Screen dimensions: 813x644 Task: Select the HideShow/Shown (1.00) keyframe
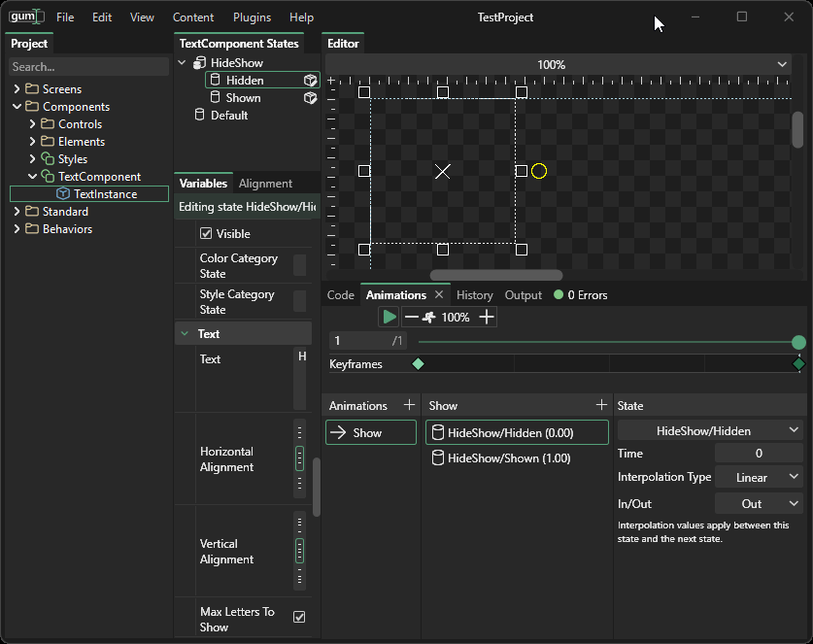point(509,458)
